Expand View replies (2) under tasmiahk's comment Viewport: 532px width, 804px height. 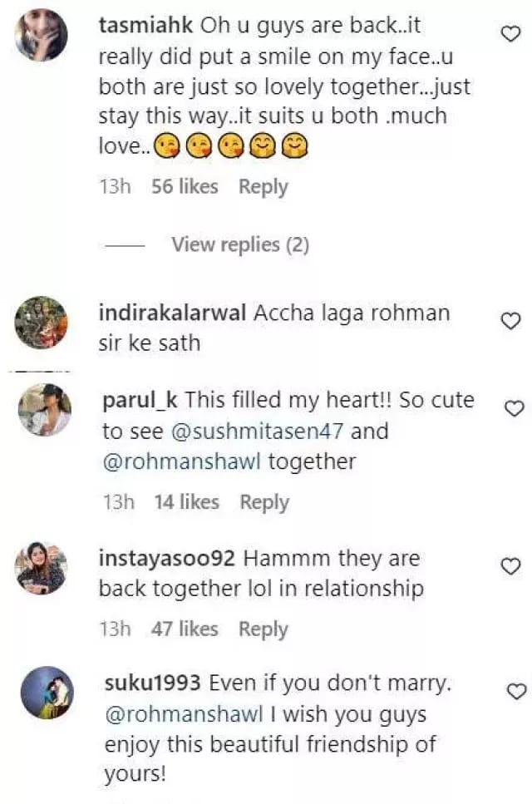239,244
